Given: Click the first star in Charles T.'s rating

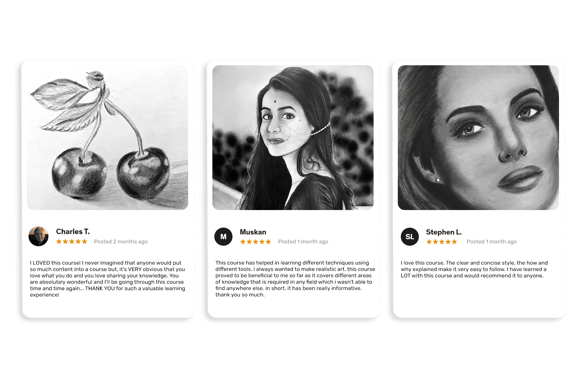Looking at the screenshot, I should 59,242.
